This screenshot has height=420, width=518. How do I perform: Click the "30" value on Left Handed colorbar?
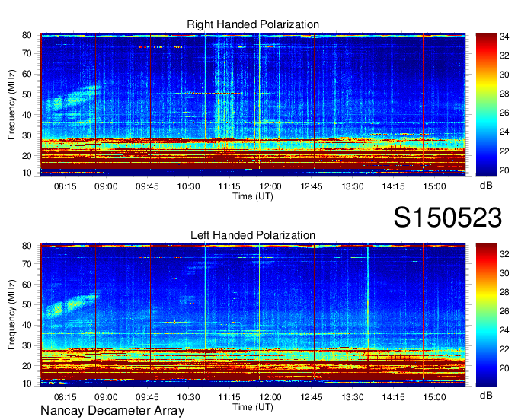click(504, 273)
